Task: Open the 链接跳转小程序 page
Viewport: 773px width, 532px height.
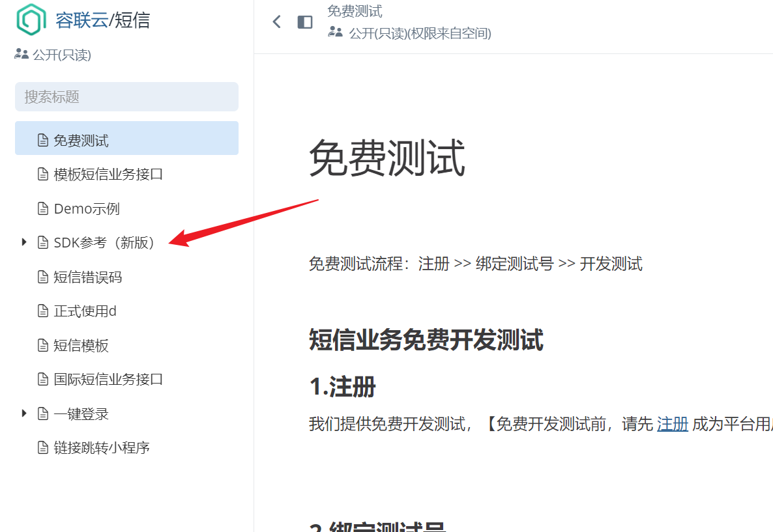Action: [x=102, y=448]
